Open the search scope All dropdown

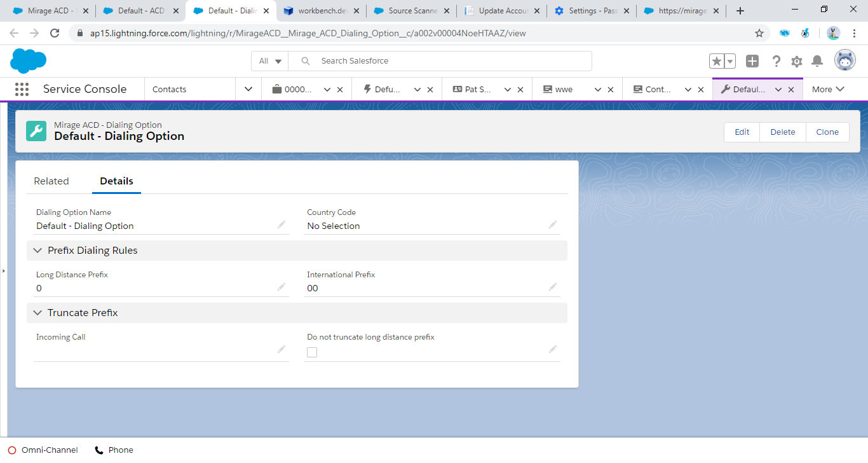(270, 61)
